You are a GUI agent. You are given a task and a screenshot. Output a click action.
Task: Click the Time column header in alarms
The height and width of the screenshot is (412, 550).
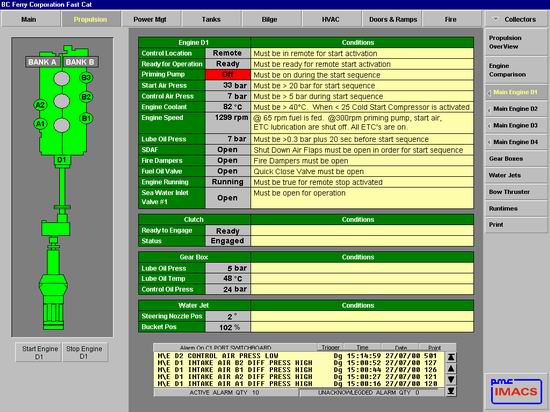click(362, 347)
